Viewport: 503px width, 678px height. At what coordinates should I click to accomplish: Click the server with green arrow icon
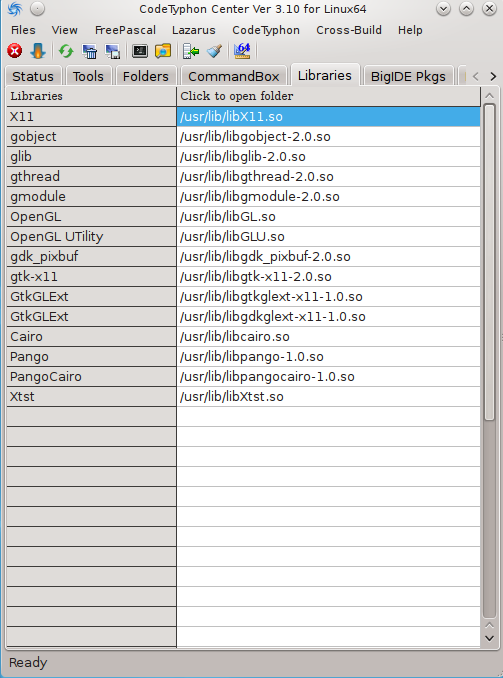[191, 51]
